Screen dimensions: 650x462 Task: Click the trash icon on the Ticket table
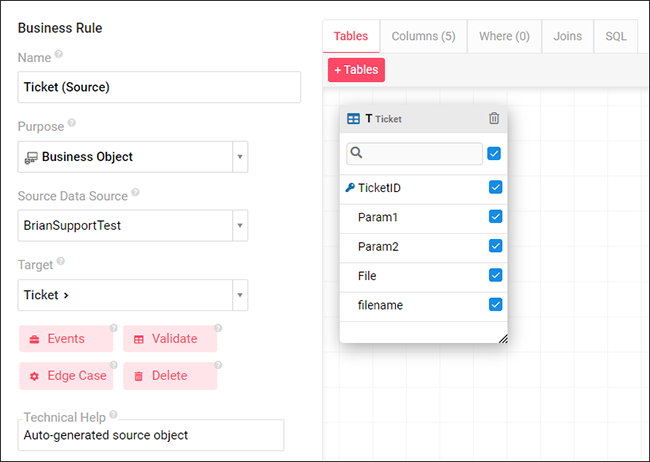coord(494,118)
